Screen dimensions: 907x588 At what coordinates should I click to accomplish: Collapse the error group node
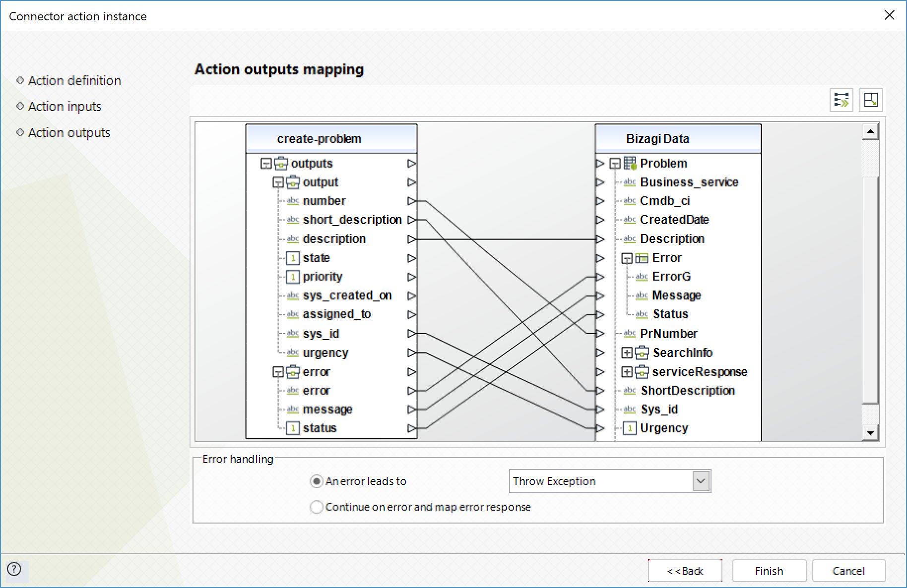tap(278, 372)
